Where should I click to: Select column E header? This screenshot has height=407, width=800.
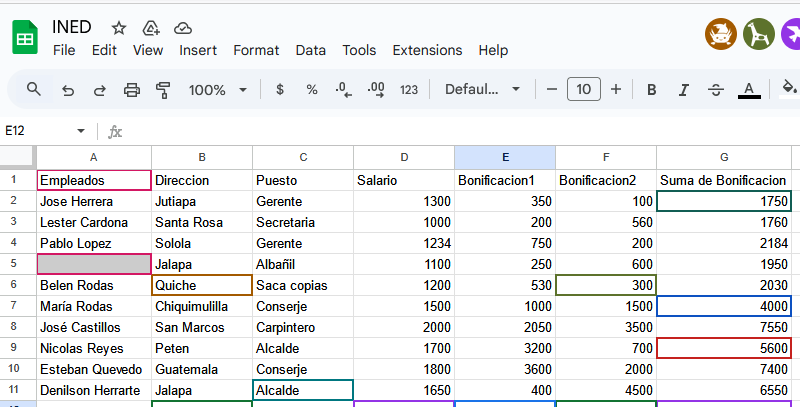(x=505, y=158)
